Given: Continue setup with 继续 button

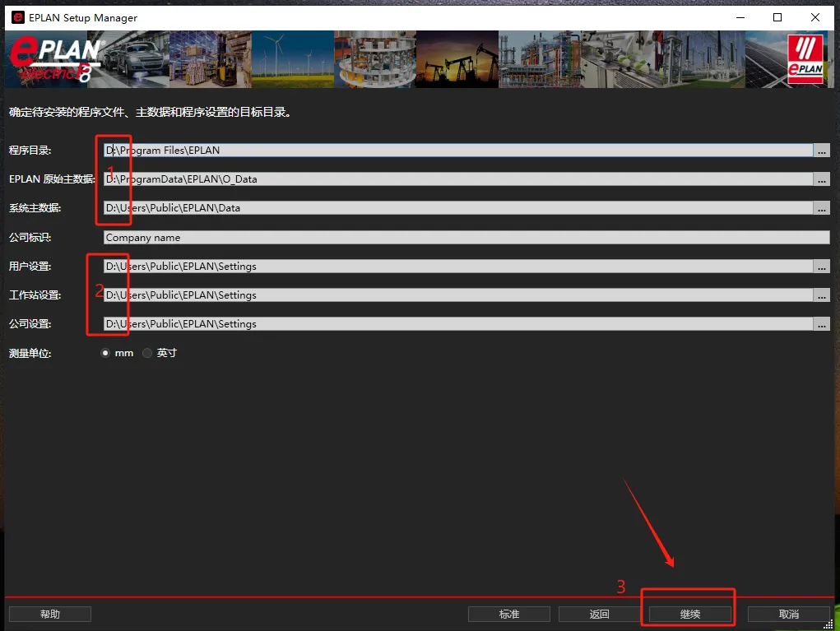Looking at the screenshot, I should click(690, 614).
